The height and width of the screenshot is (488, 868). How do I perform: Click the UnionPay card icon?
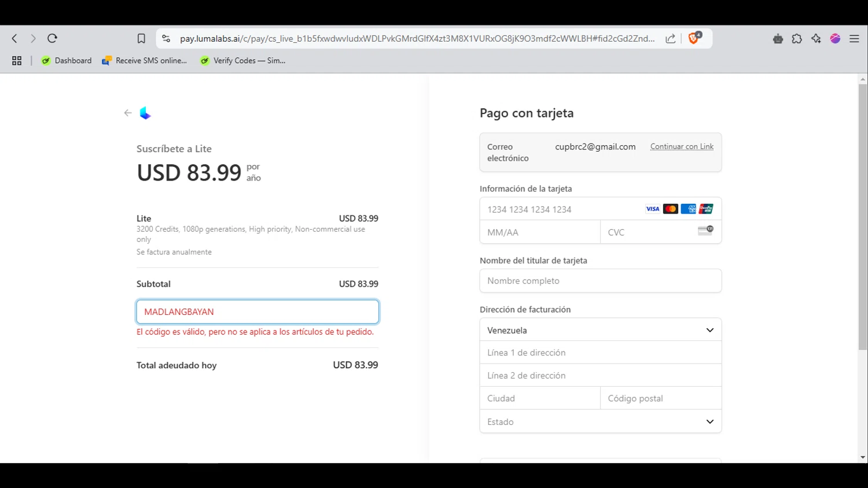coord(706,209)
